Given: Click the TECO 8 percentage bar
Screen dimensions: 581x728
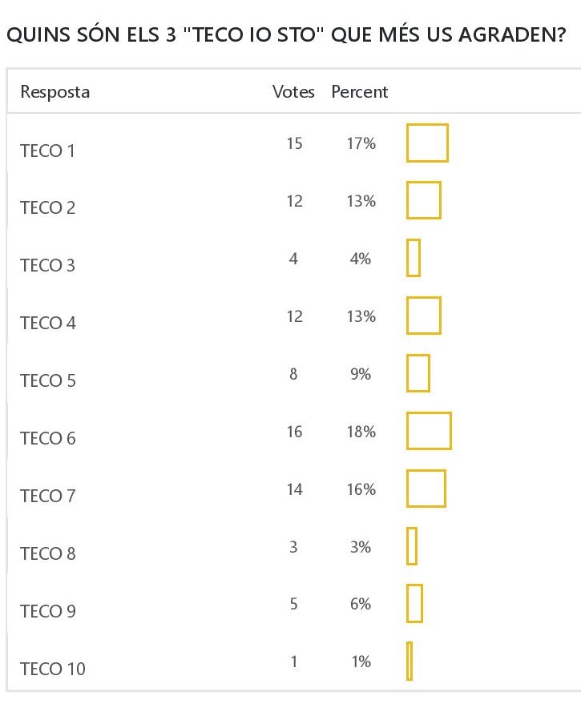Looking at the screenshot, I should pyautogui.click(x=412, y=546).
